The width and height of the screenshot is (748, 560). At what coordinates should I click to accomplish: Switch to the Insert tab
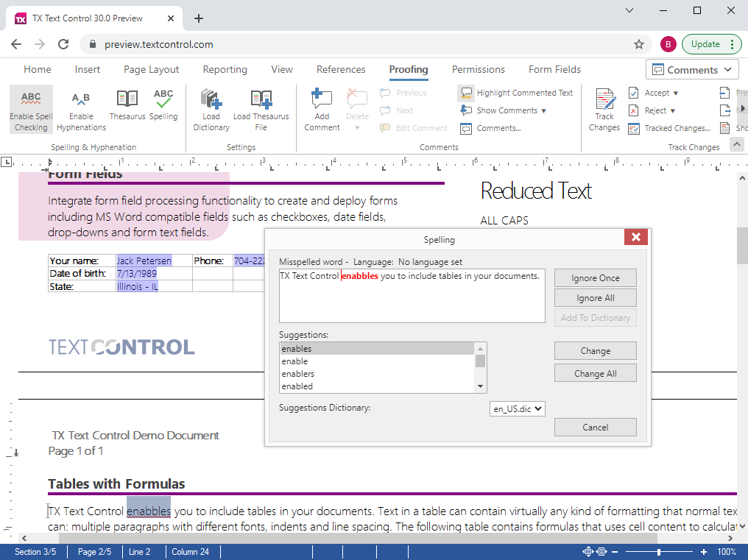(x=88, y=70)
